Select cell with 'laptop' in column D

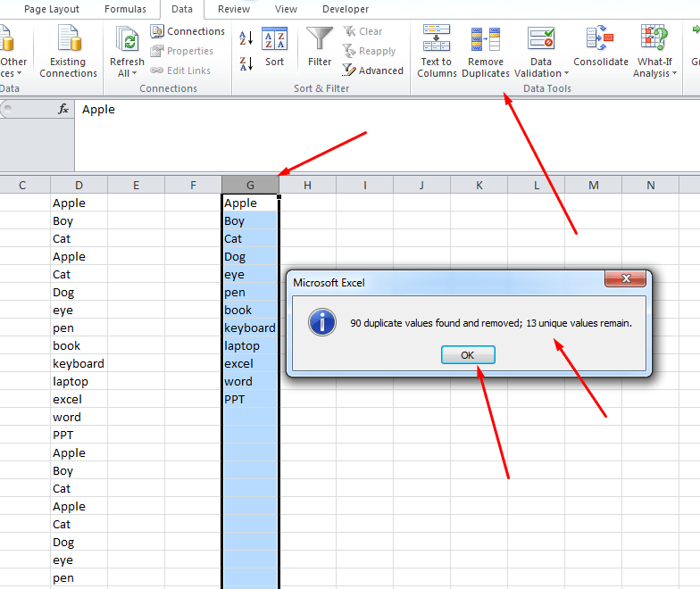coord(79,381)
